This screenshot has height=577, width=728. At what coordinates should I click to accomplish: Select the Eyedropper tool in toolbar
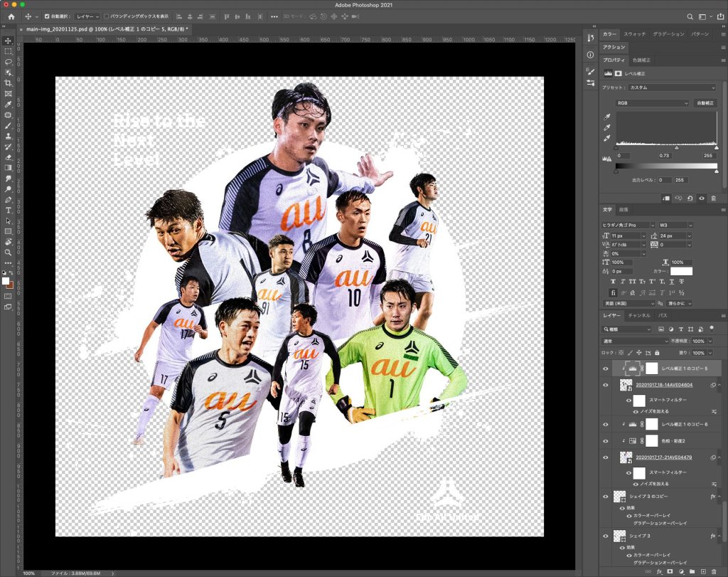pos(8,104)
